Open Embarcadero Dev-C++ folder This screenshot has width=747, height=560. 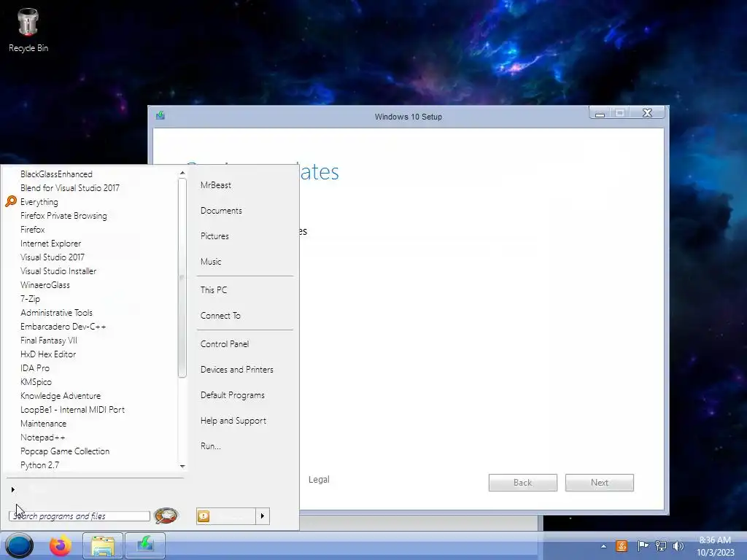pyautogui.click(x=63, y=327)
